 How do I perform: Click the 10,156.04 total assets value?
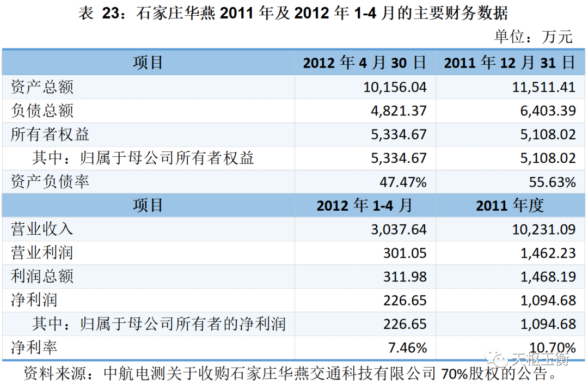(395, 87)
